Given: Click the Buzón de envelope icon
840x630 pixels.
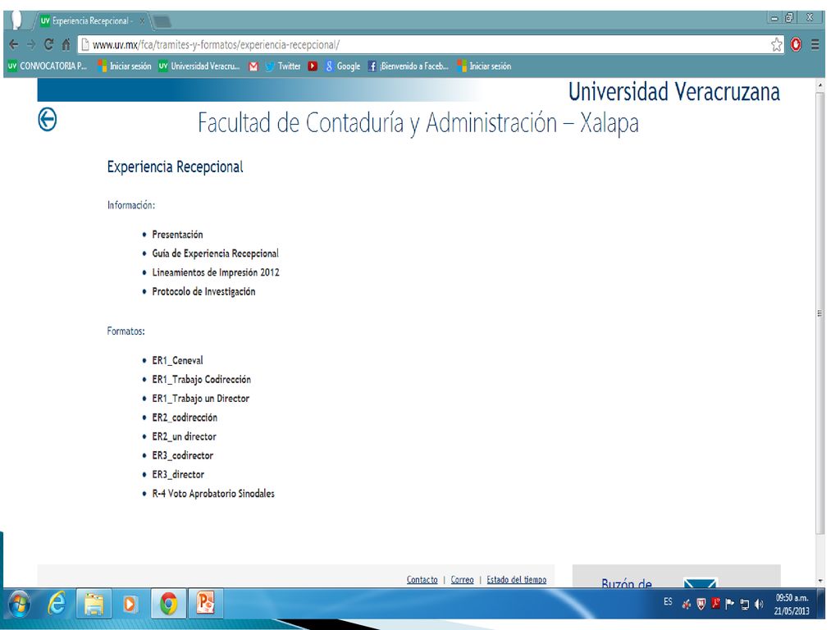Looking at the screenshot, I should [x=701, y=583].
